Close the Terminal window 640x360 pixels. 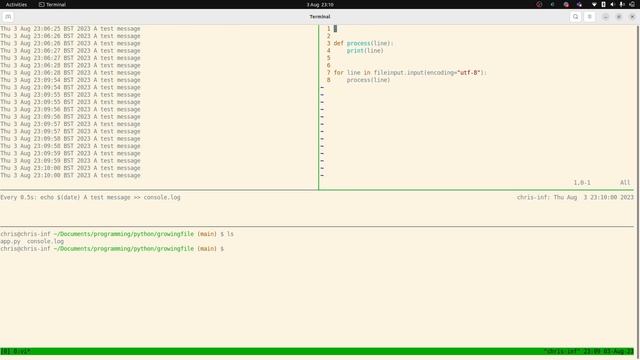pyautogui.click(x=632, y=17)
